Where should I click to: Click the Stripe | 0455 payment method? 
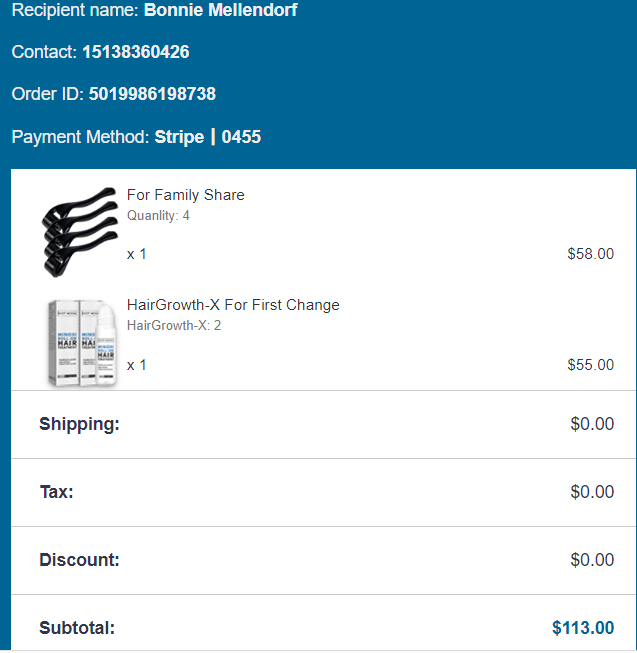click(x=208, y=137)
